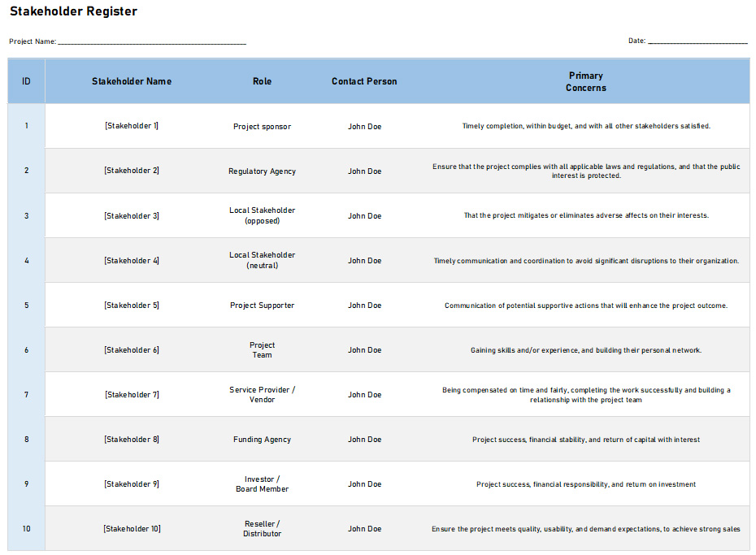Click the 'ID' column header
The height and width of the screenshot is (555, 756).
[x=27, y=81]
